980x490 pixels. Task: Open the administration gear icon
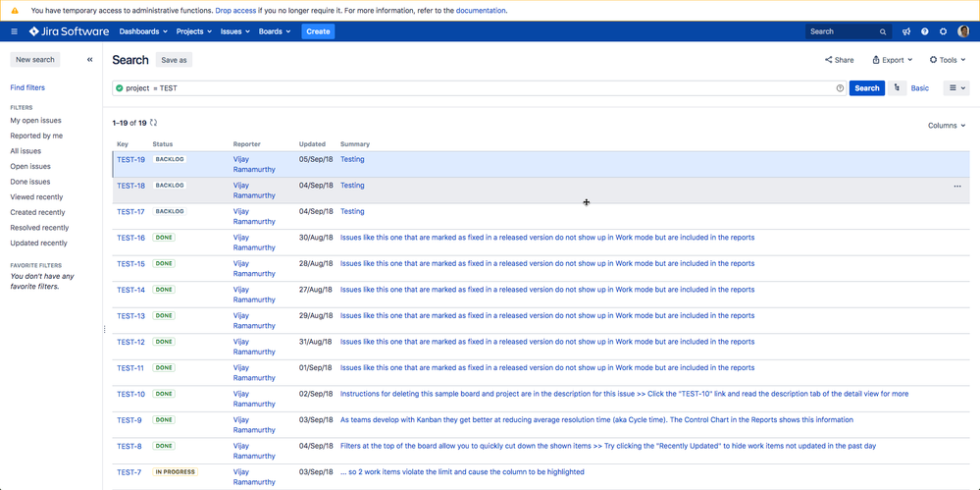point(943,31)
